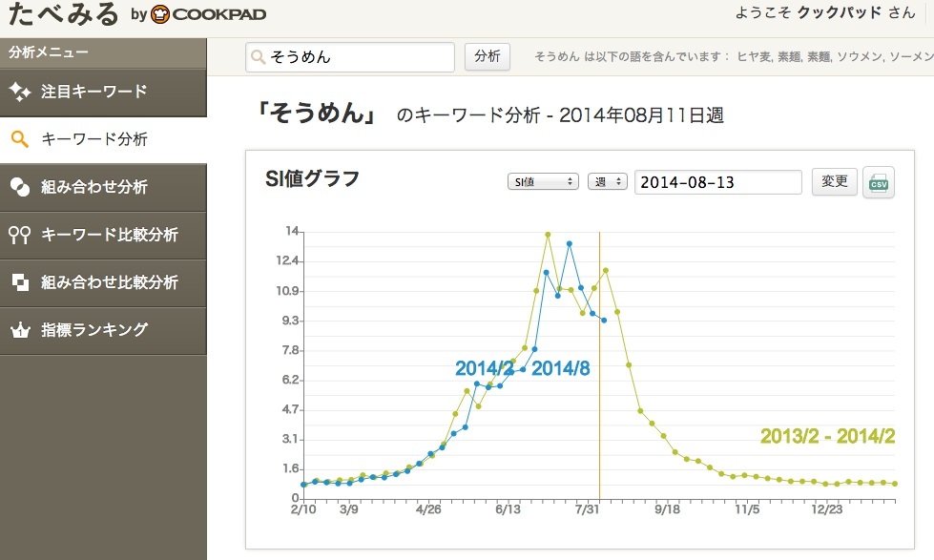Viewport: 934px width, 560px height.
Task: Click the 変更 button
Action: [x=835, y=181]
